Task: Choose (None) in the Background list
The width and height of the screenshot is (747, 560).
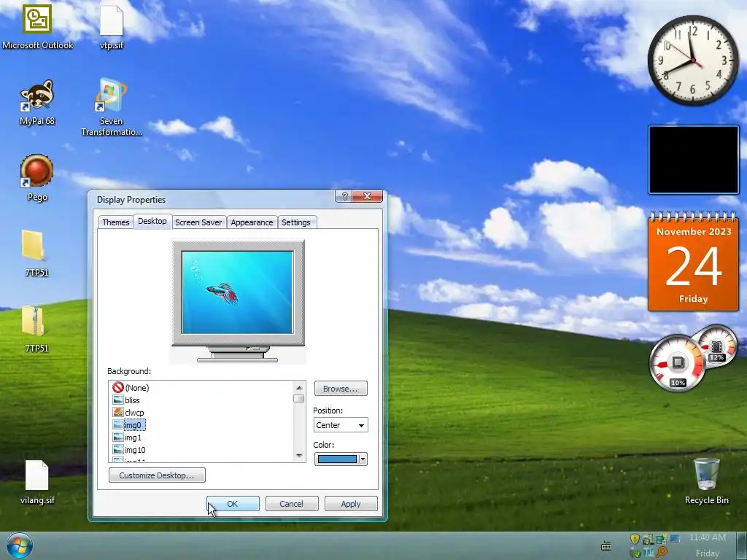Action: [131, 388]
